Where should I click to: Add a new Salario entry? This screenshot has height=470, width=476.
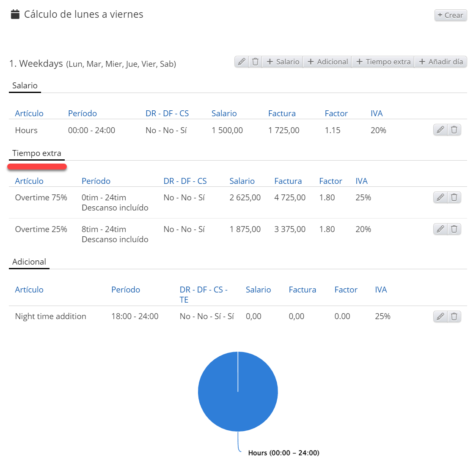click(283, 62)
